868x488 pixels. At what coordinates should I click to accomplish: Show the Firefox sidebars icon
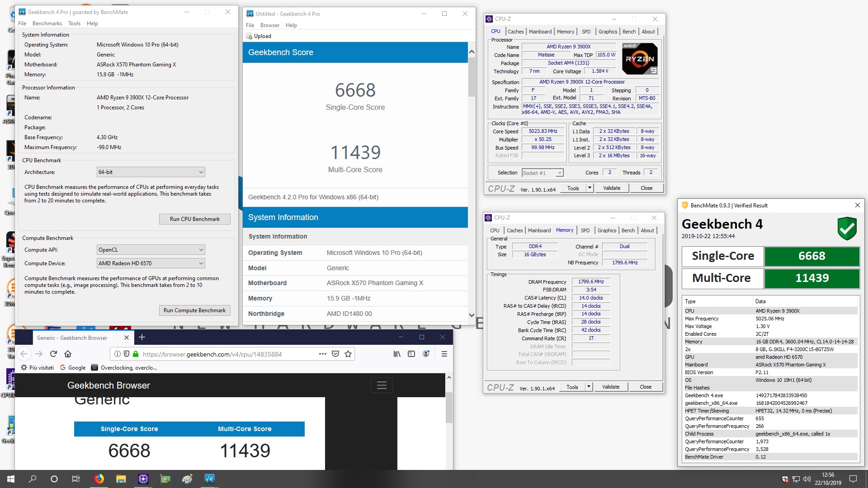point(411,354)
